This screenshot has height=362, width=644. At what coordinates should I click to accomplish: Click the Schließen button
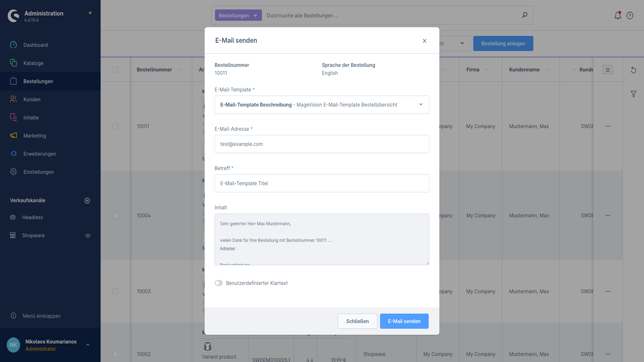pyautogui.click(x=357, y=321)
